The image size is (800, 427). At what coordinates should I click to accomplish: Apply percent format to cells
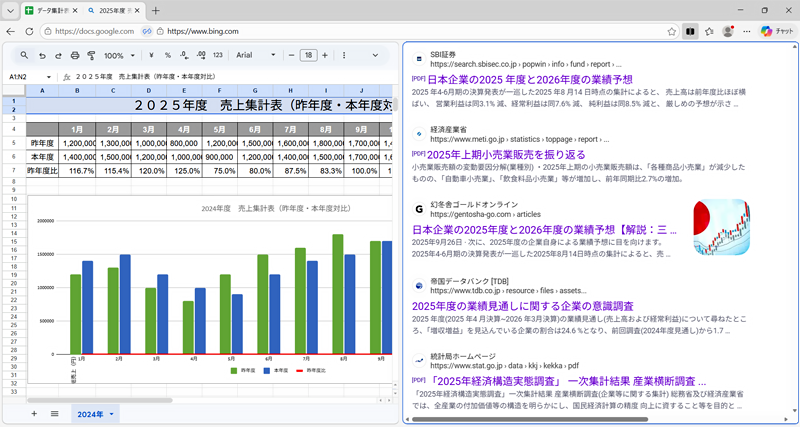pos(168,55)
